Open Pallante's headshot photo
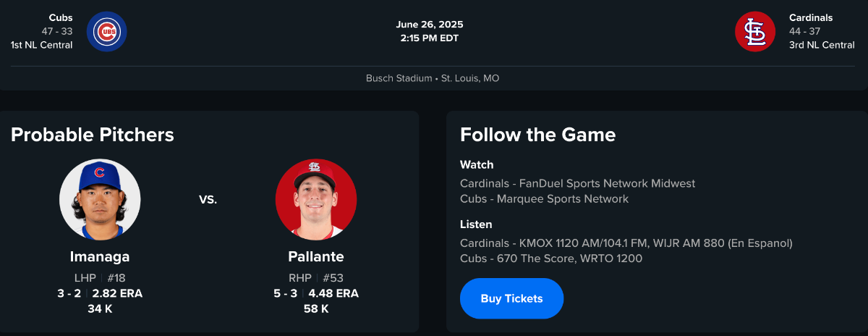This screenshot has height=336, width=868. coord(316,200)
